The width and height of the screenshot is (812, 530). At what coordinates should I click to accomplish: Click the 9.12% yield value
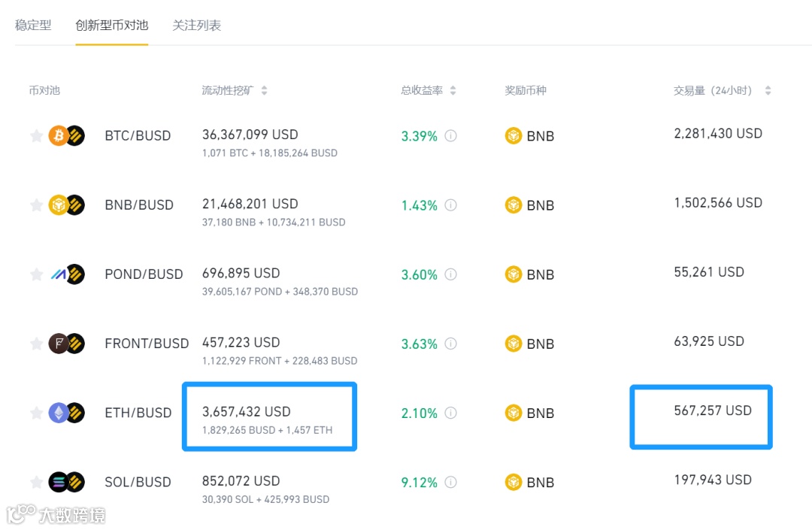420,483
